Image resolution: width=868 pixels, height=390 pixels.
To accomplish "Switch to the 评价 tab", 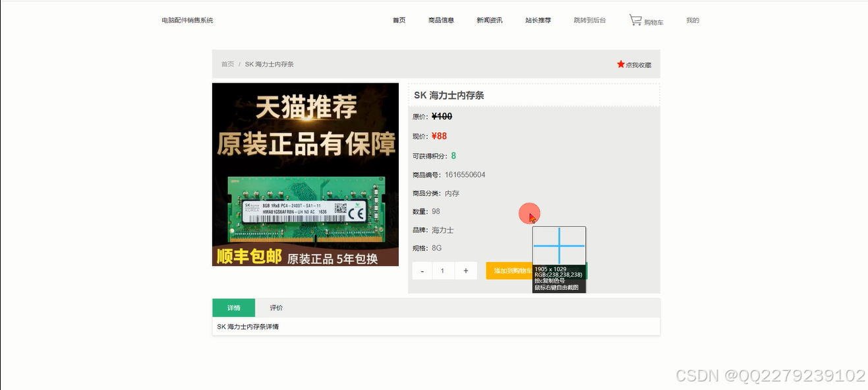I will click(x=276, y=308).
